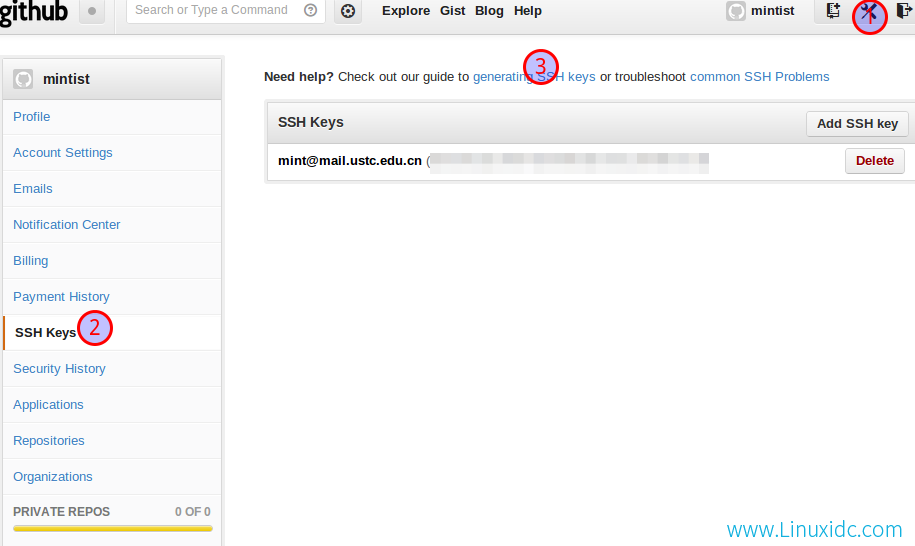Go to Account Settings

pos(112,153)
